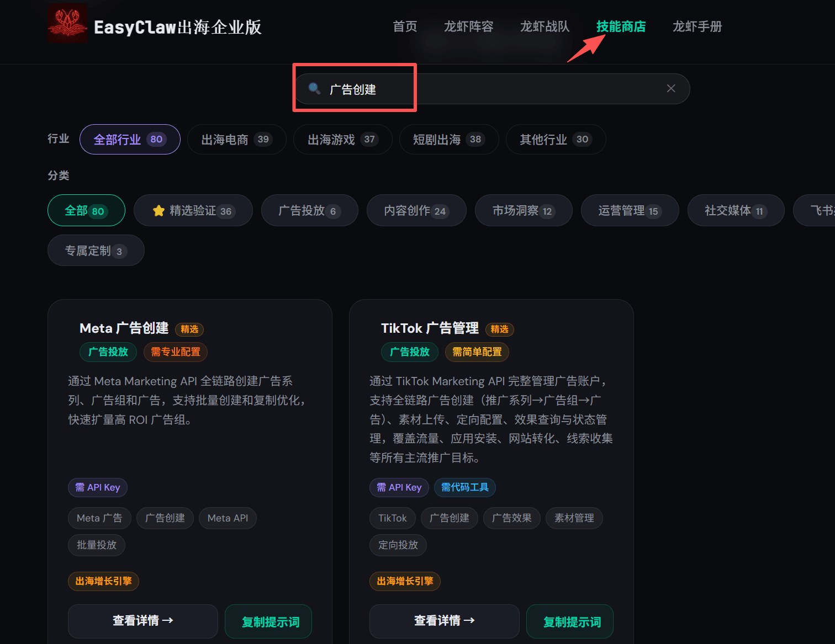
Task: Click the magnifier search icon
Action: (x=314, y=89)
